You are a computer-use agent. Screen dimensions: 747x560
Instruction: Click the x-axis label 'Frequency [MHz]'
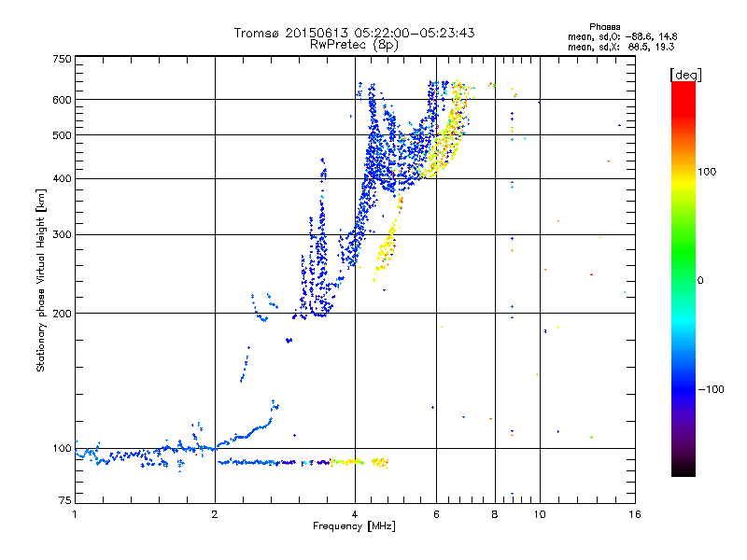click(354, 526)
